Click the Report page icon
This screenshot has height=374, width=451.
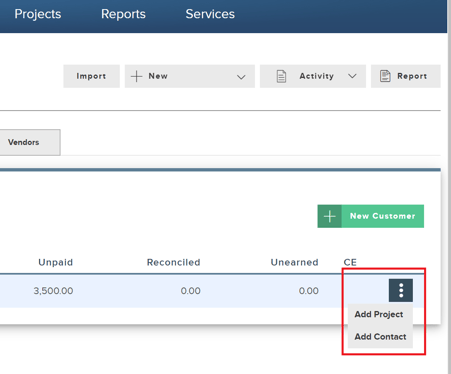click(385, 76)
